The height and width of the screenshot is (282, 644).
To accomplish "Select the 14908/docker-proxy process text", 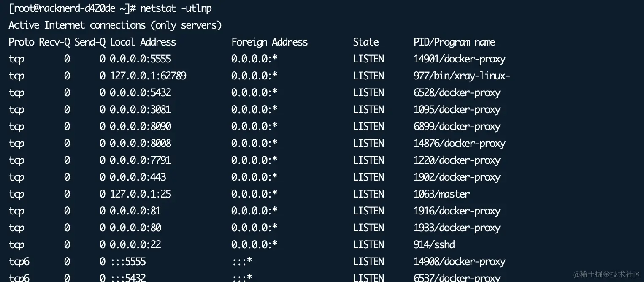I will click(x=460, y=261).
